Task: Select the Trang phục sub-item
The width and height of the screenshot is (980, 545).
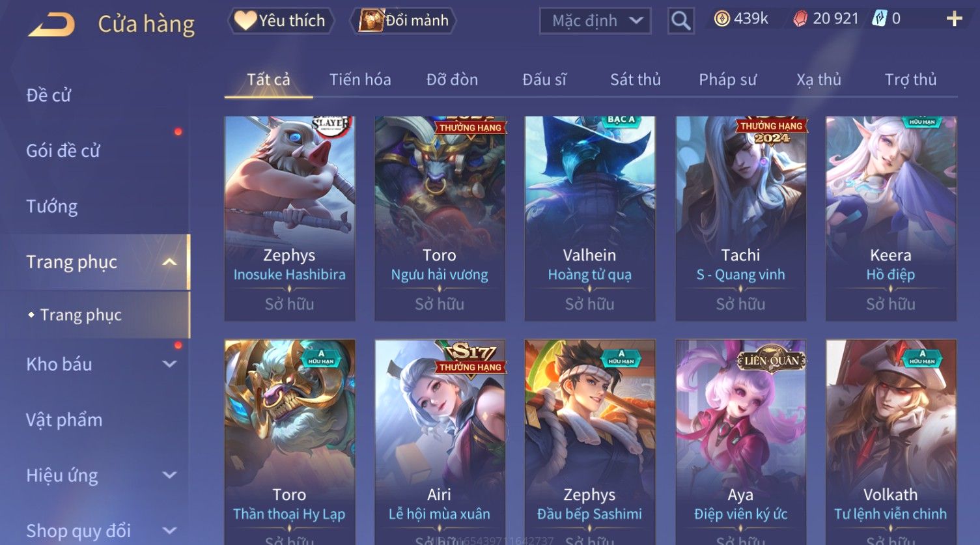Action: coord(81,314)
